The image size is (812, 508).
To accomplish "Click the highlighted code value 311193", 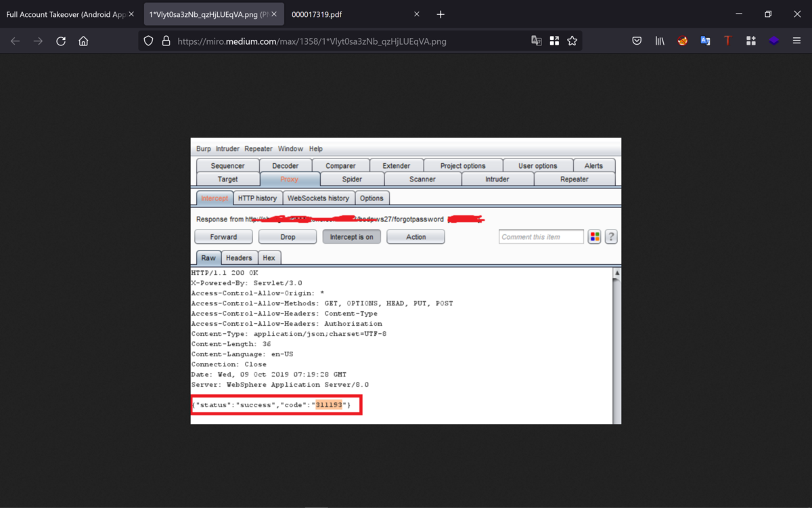I will pyautogui.click(x=329, y=405).
